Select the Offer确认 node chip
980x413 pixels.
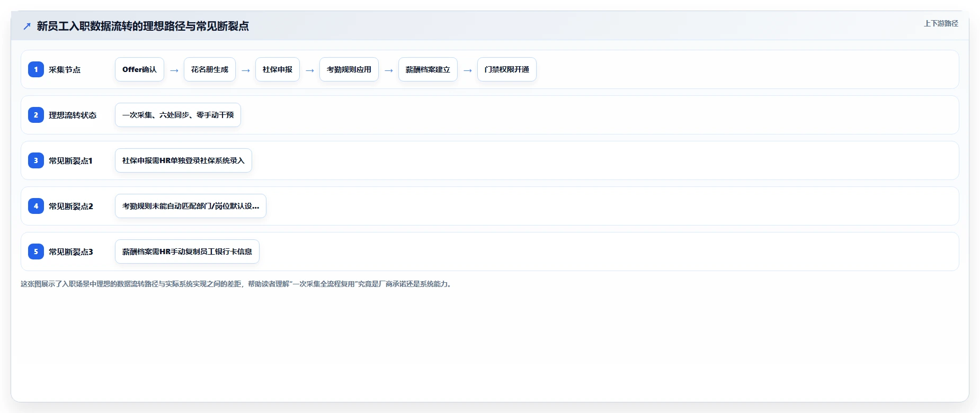click(140, 69)
